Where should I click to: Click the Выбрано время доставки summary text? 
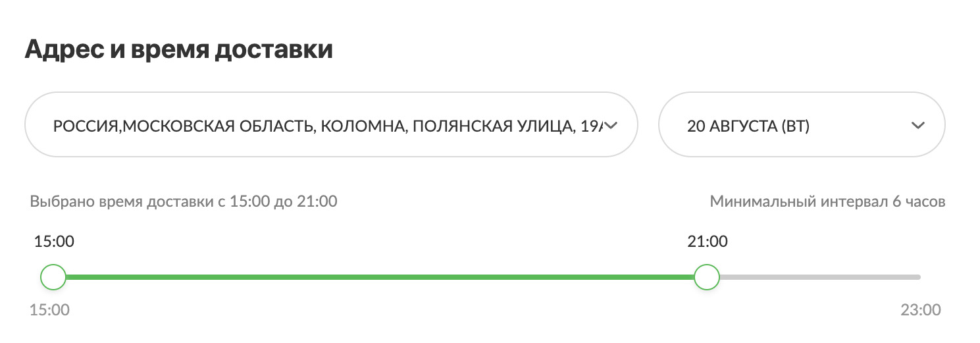pyautogui.click(x=184, y=201)
